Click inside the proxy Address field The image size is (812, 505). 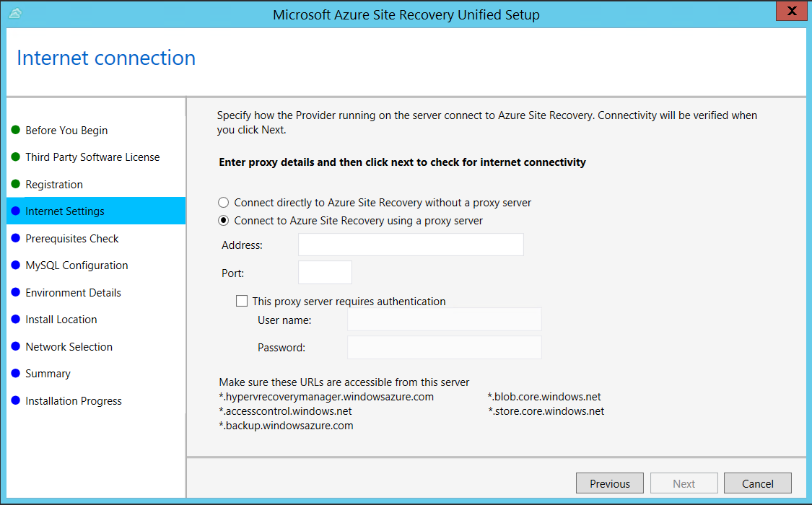click(410, 245)
